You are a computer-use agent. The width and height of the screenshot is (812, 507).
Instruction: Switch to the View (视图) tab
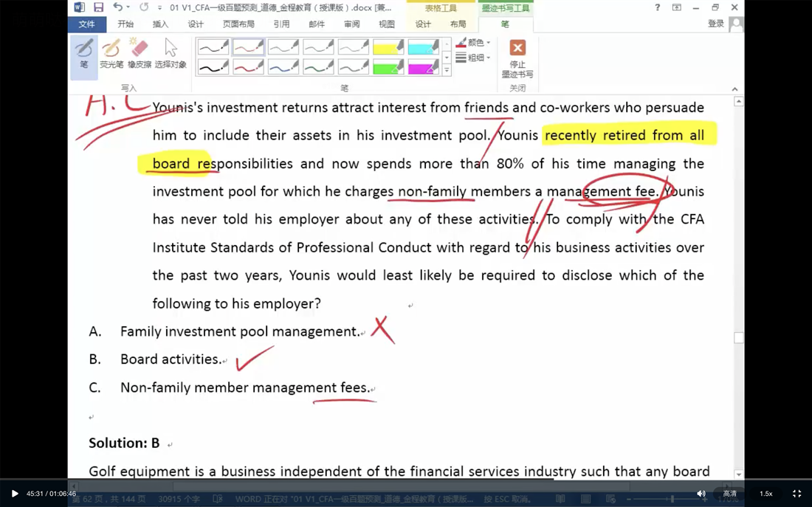pos(387,24)
